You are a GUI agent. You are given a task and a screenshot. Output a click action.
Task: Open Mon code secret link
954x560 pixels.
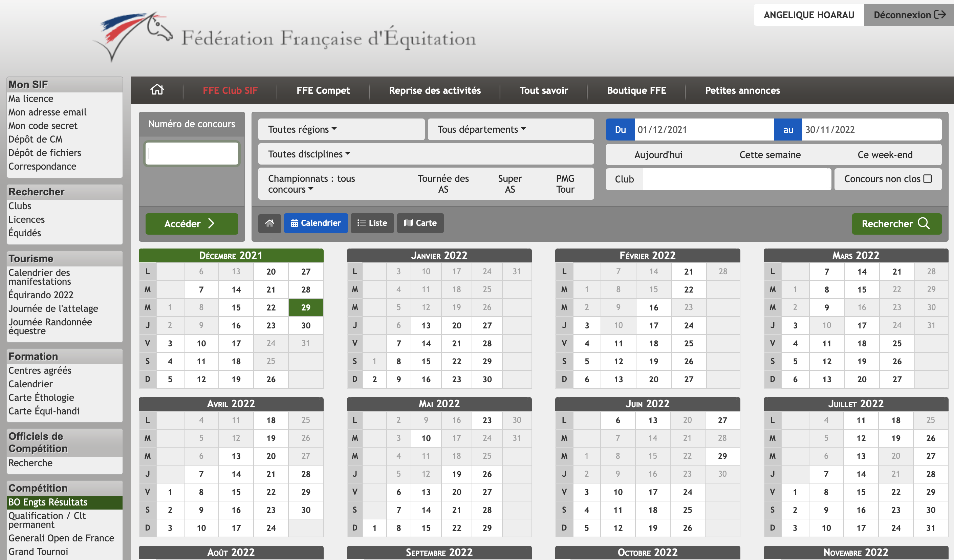point(43,126)
